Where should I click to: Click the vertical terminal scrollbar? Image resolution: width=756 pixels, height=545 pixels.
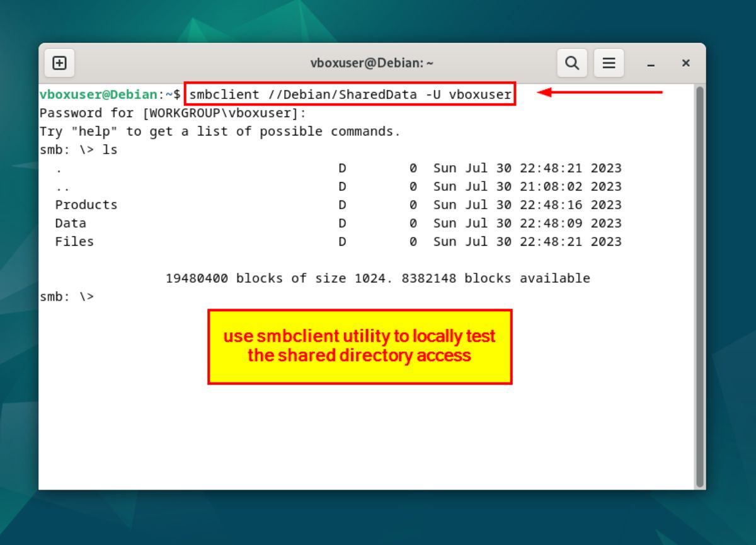(x=699, y=287)
